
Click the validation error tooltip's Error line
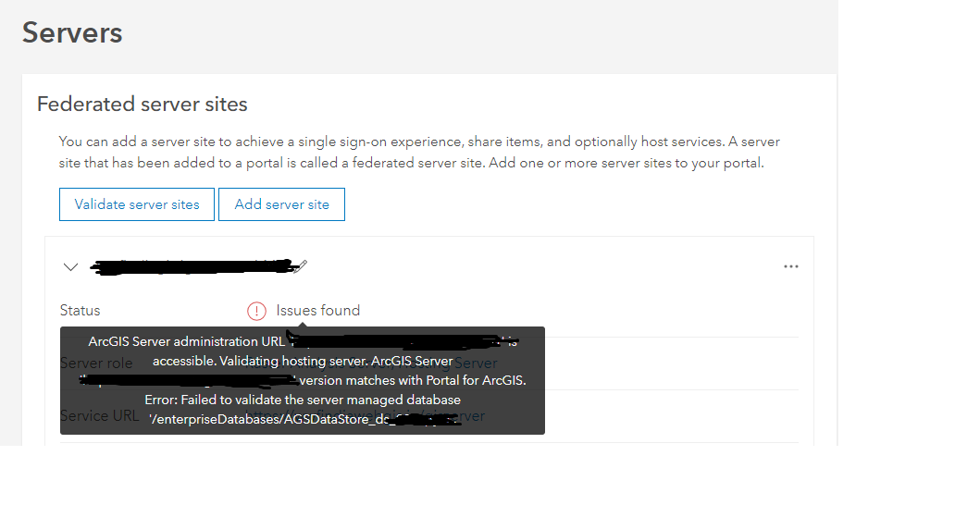point(302,400)
